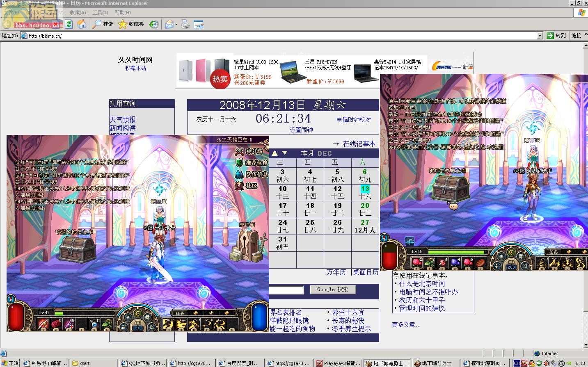Expand the 链接 Links toolbar chevron
The height and width of the screenshot is (367, 588).
tap(586, 35)
